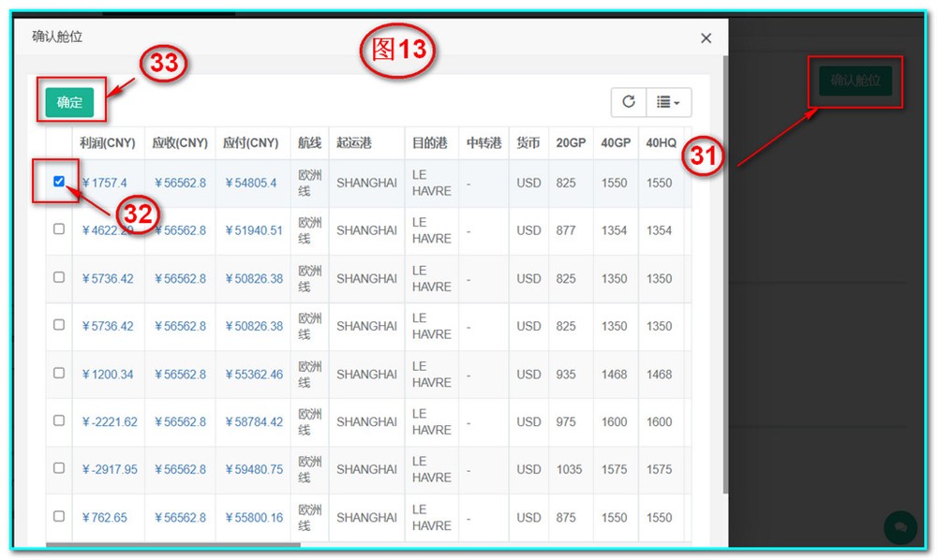Select checkbox for profit ¥762.65 row
Viewport: 937px width, 560px height.
click(x=59, y=516)
